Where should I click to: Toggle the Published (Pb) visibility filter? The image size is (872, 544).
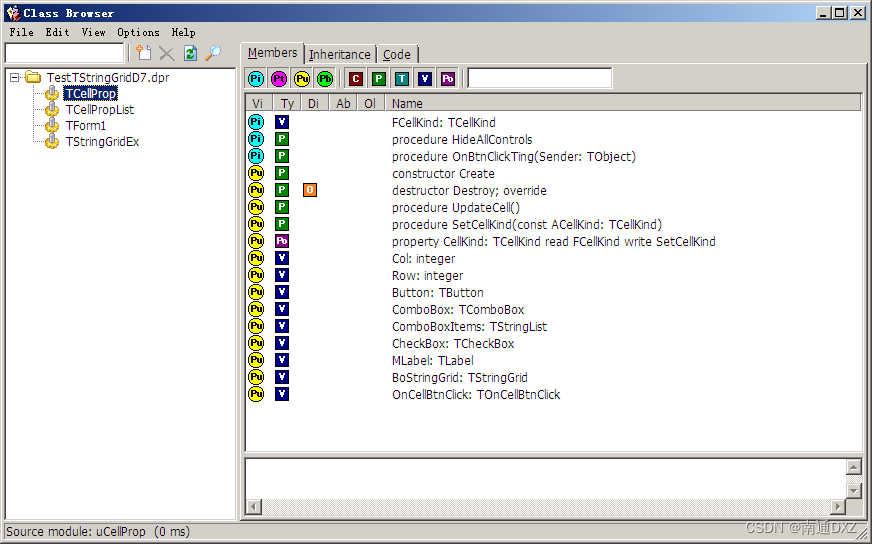click(x=325, y=79)
